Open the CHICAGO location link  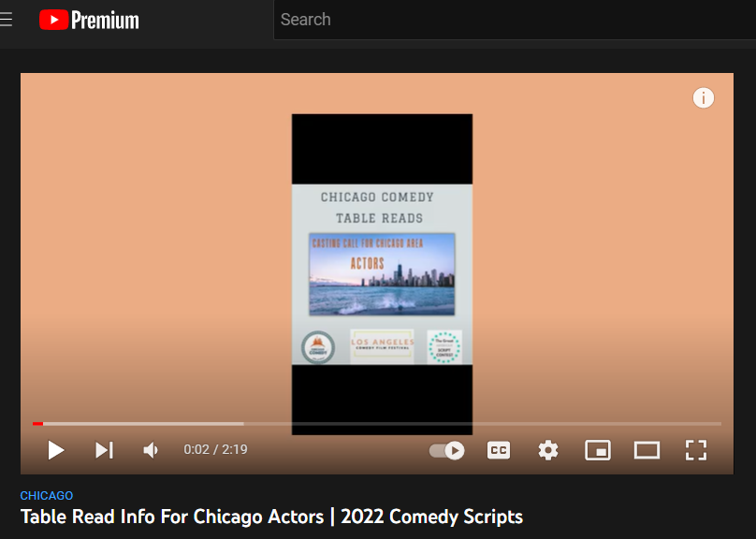click(47, 496)
